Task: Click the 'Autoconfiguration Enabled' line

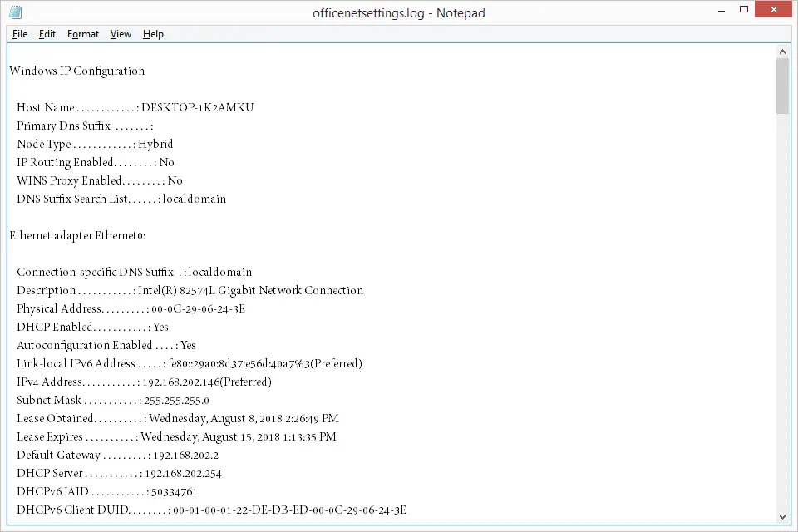Action: click(106, 346)
